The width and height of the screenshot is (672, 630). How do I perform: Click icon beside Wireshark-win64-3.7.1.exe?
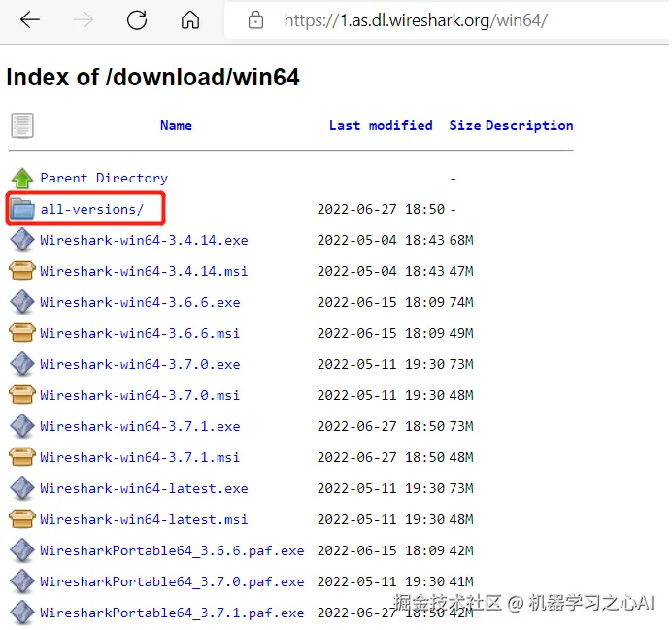[22, 426]
